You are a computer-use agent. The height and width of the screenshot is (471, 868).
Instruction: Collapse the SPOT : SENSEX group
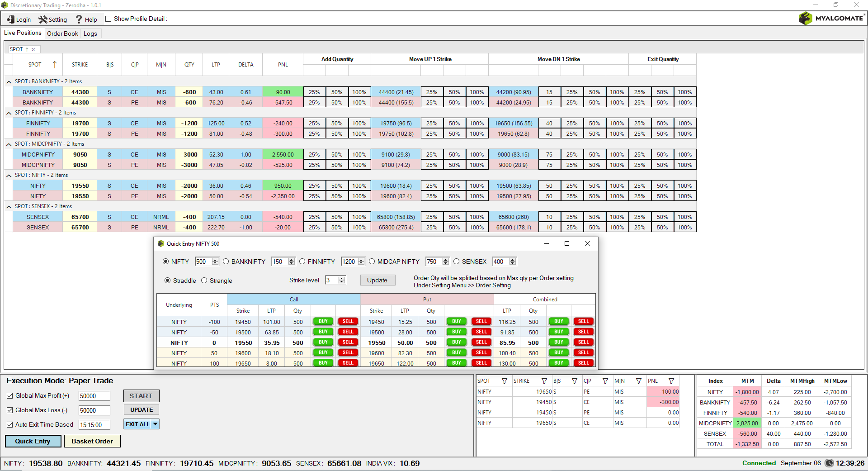click(9, 207)
